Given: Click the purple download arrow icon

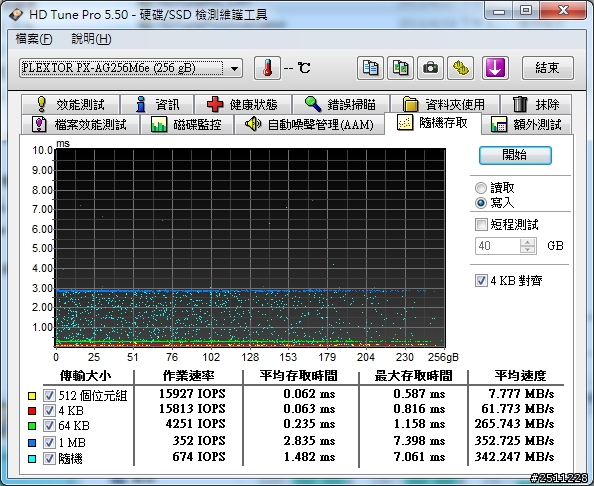Looking at the screenshot, I should [495, 68].
